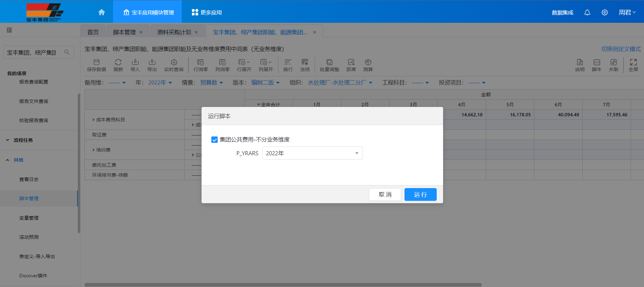
Task: Open settings gear in top bar
Action: [604, 12]
